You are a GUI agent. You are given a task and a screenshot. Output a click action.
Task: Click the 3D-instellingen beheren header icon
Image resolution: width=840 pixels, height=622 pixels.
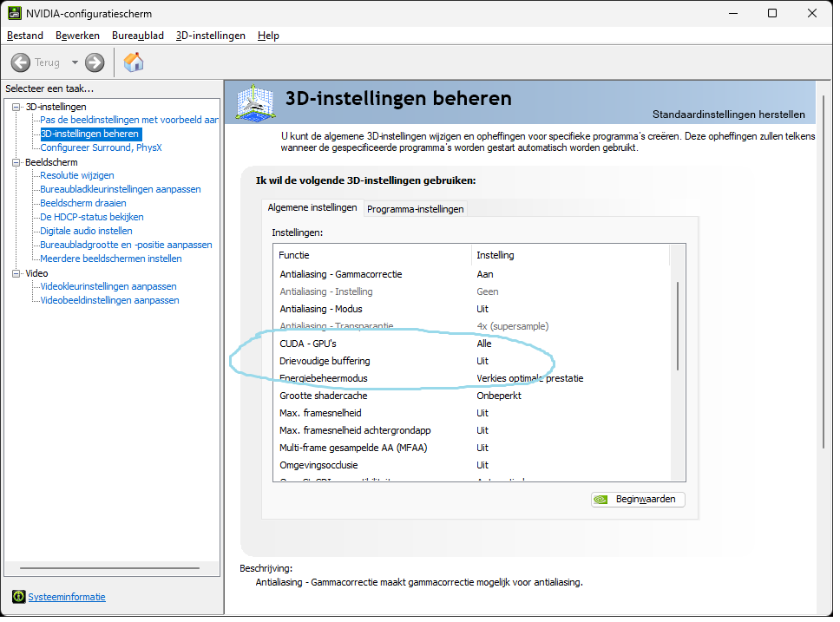tap(256, 101)
